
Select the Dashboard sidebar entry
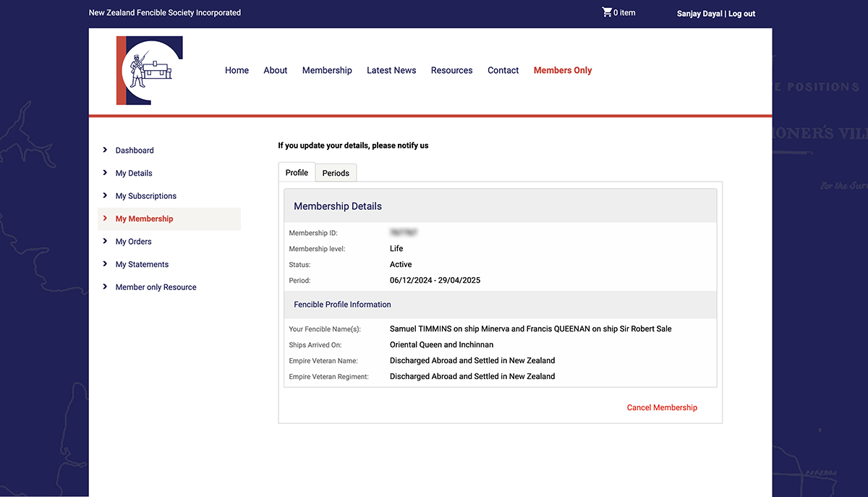click(x=135, y=150)
